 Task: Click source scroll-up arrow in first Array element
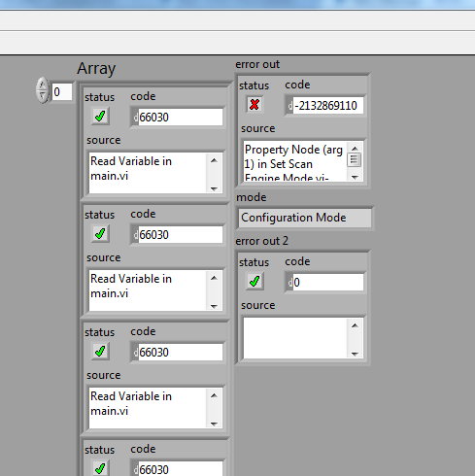pyautogui.click(x=214, y=160)
